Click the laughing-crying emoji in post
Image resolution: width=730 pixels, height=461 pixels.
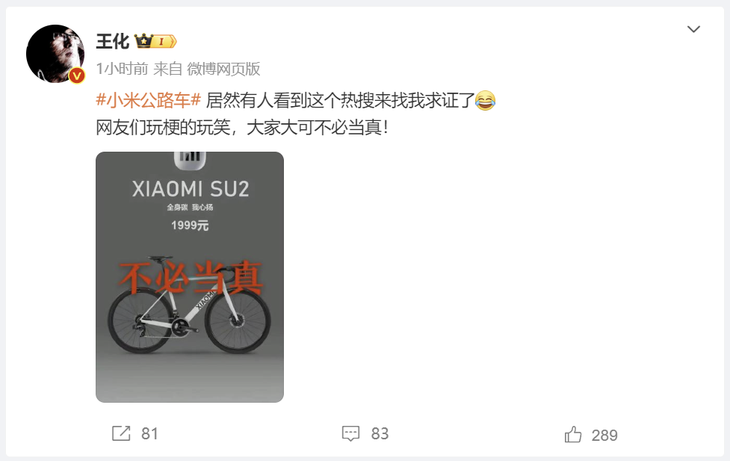click(486, 100)
